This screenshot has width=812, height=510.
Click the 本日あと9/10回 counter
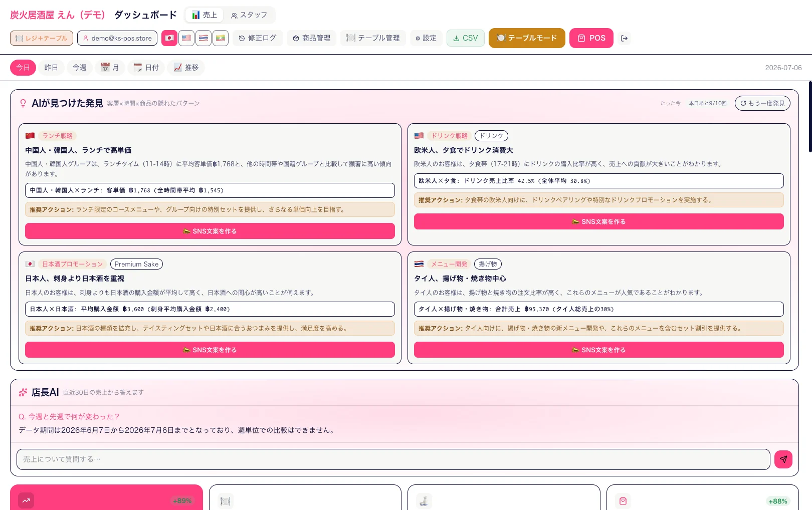(707, 103)
